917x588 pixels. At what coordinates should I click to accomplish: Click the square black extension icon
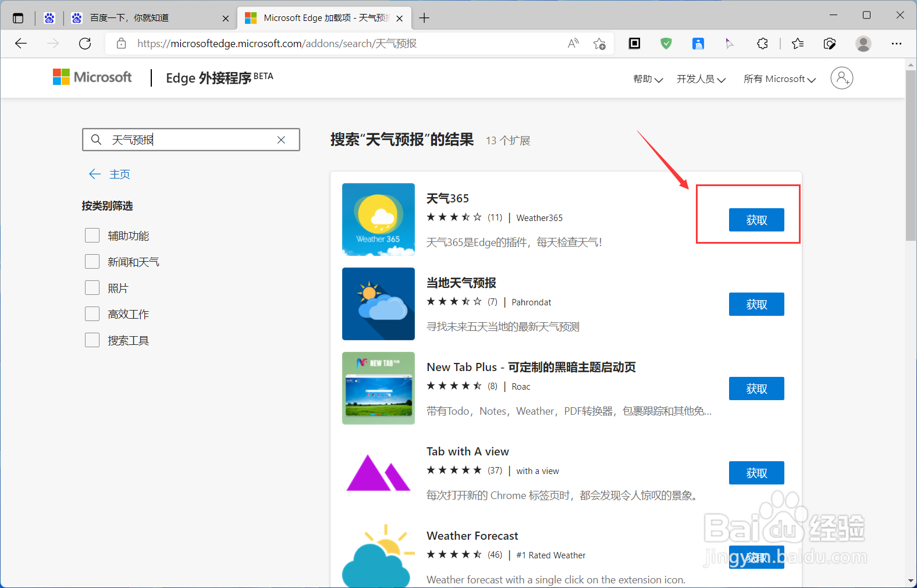(x=635, y=44)
